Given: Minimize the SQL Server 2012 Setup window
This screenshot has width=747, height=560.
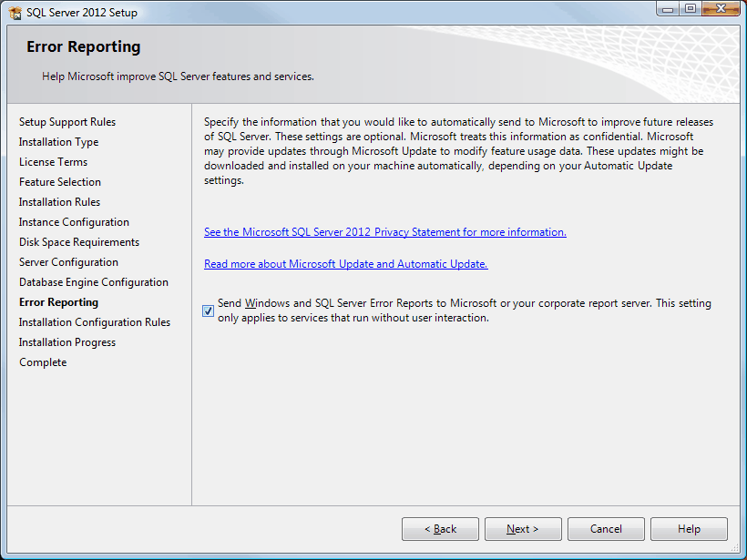Looking at the screenshot, I should [668, 9].
